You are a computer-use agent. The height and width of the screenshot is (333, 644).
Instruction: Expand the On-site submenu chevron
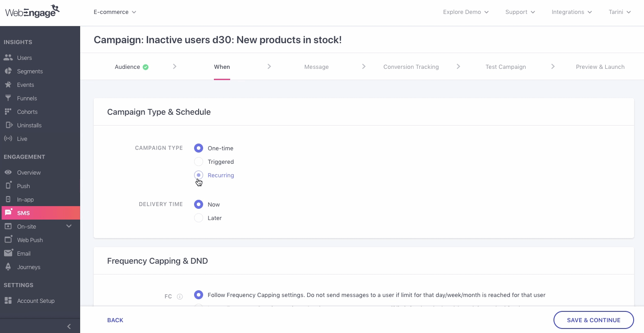(69, 226)
